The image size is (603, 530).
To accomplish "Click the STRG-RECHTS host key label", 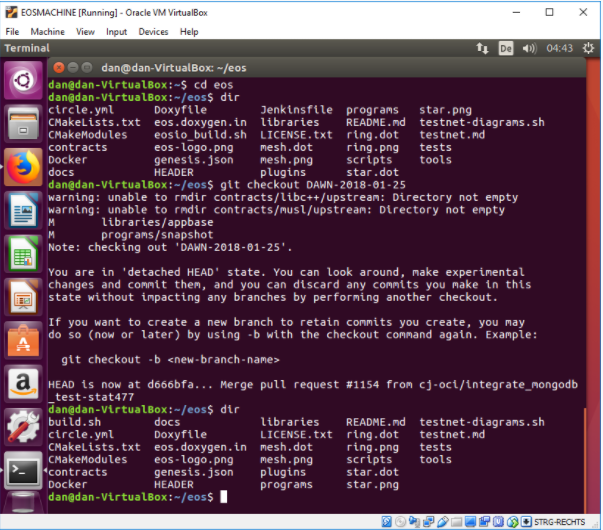I will (x=560, y=522).
